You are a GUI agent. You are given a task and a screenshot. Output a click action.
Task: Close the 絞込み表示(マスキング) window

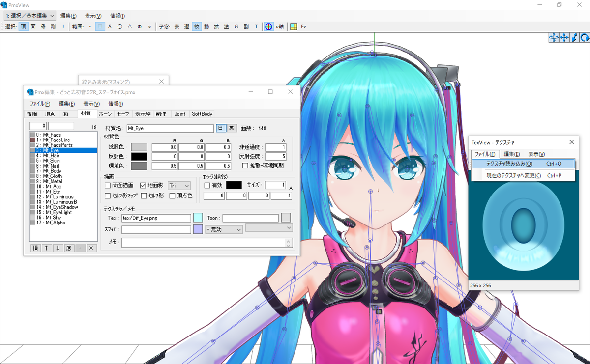click(161, 82)
